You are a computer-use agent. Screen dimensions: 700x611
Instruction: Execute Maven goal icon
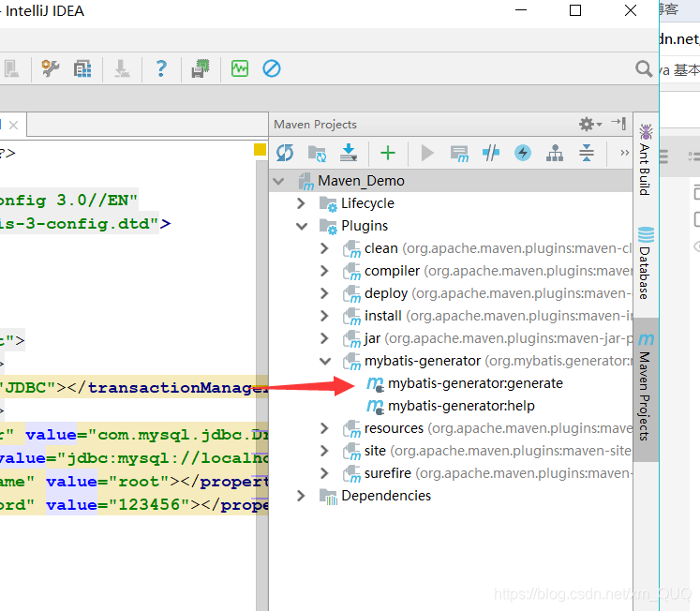tap(459, 154)
